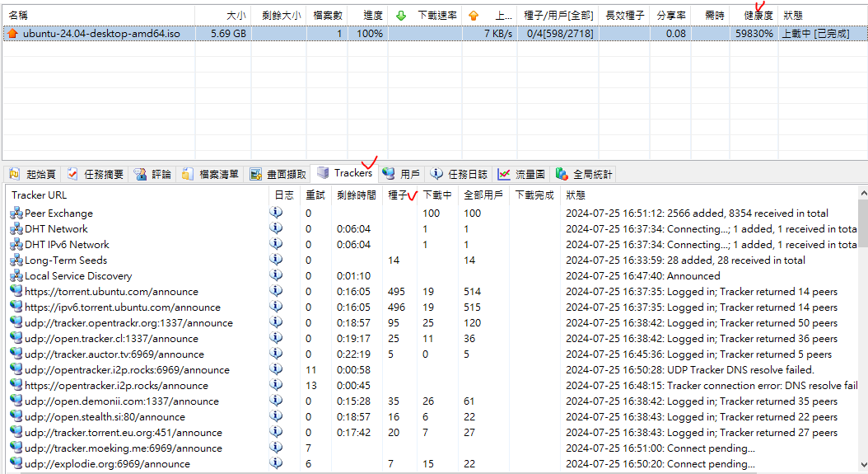This screenshot has width=868, height=474.
Task: Switch to the 起始頁 tab
Action: coord(33,174)
